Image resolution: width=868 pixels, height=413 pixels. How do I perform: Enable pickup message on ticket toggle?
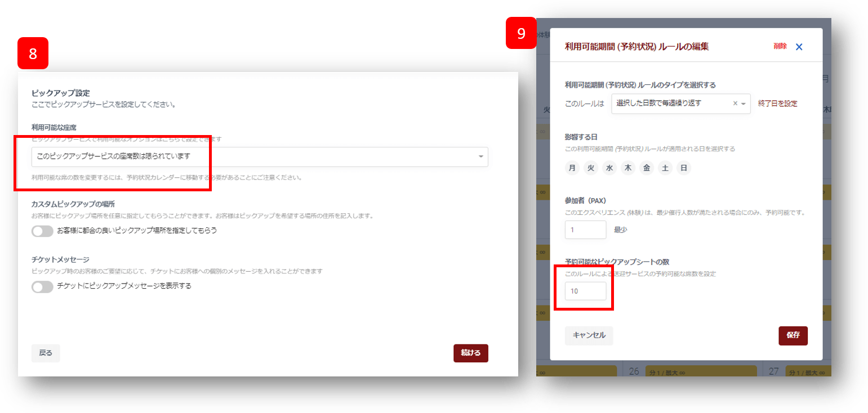pos(42,286)
